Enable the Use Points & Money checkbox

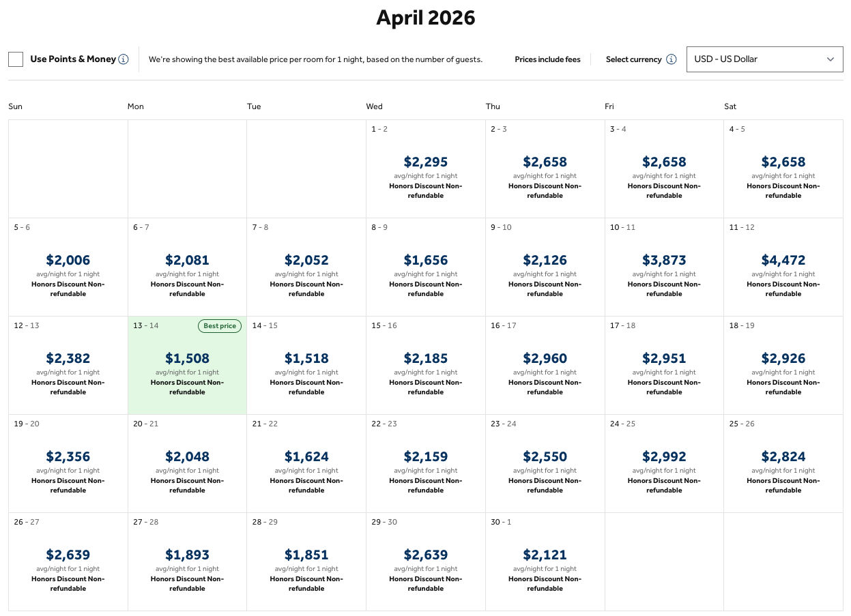click(x=16, y=59)
